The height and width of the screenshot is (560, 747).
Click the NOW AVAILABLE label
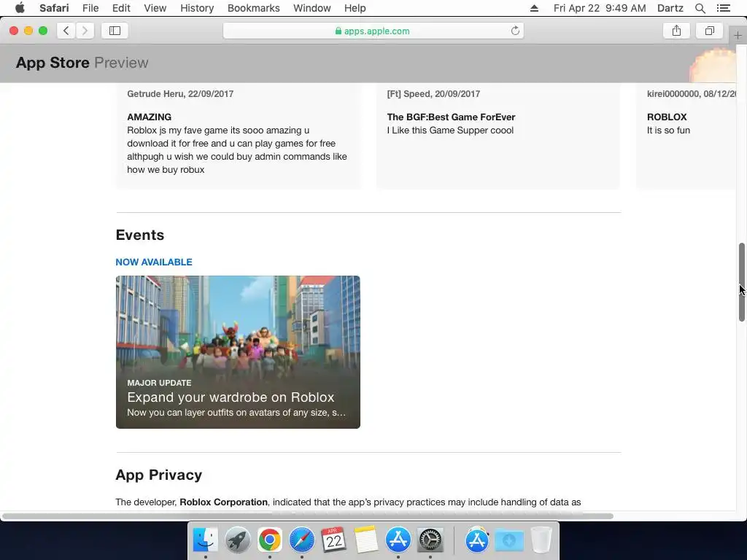pyautogui.click(x=154, y=262)
